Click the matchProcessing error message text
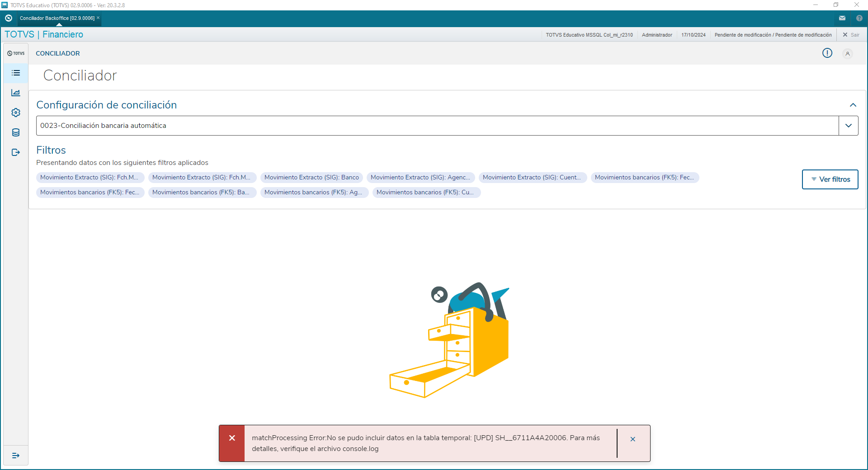 (426, 443)
